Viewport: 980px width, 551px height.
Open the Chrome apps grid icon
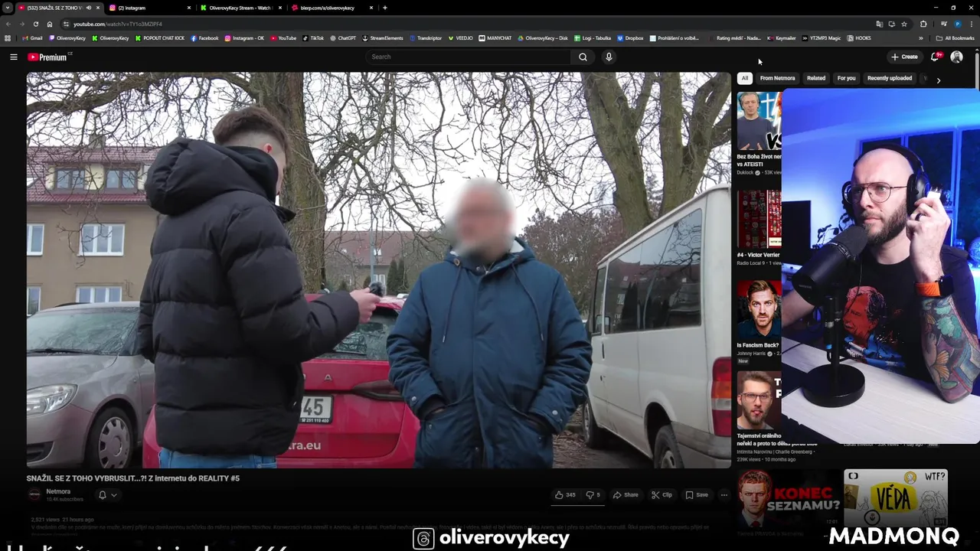tap(8, 37)
